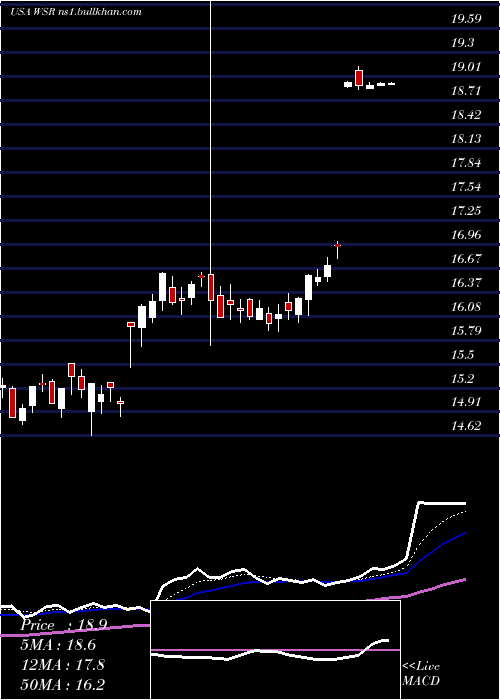Click the 'Price : 18.9' readout

[64, 625]
